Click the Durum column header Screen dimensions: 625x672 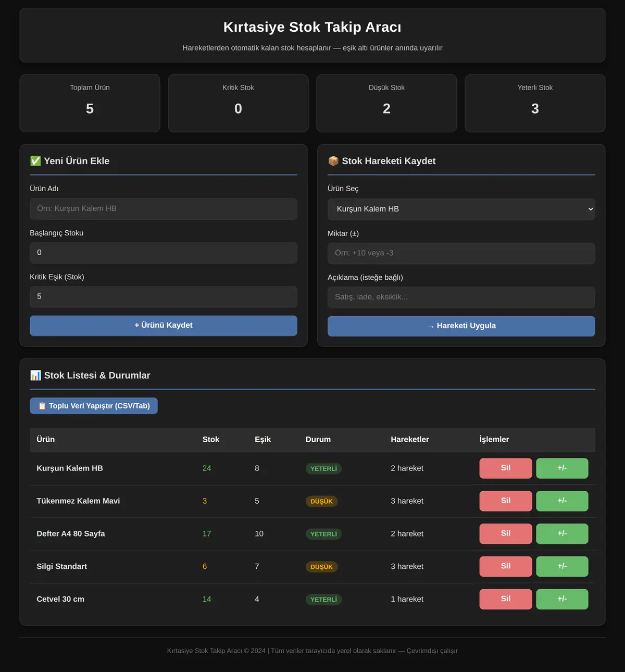coord(318,440)
